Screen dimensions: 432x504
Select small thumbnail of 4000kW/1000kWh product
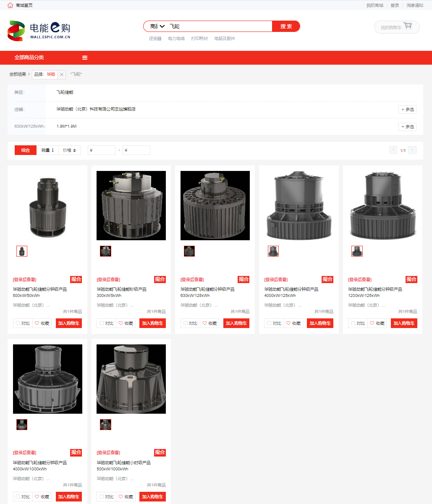tap(22, 425)
